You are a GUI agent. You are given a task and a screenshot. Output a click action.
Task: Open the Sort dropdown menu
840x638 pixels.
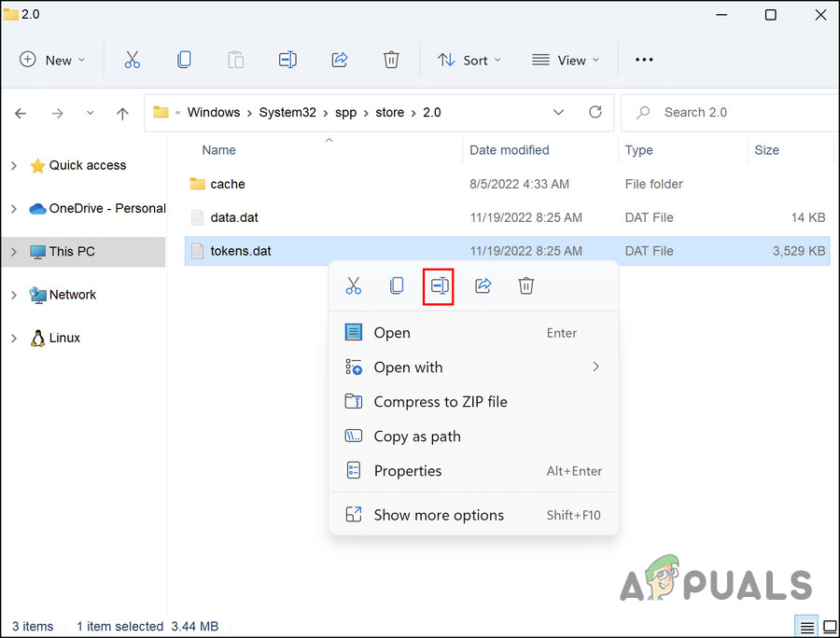tap(469, 60)
